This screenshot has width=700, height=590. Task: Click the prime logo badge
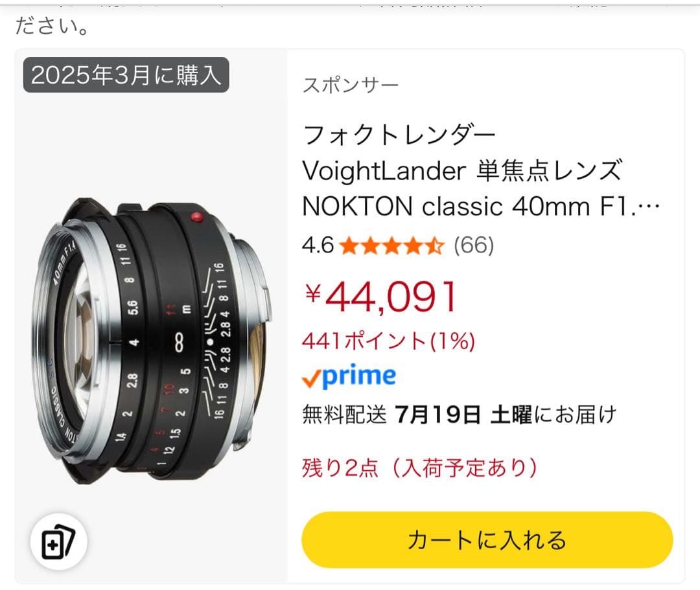click(x=349, y=376)
